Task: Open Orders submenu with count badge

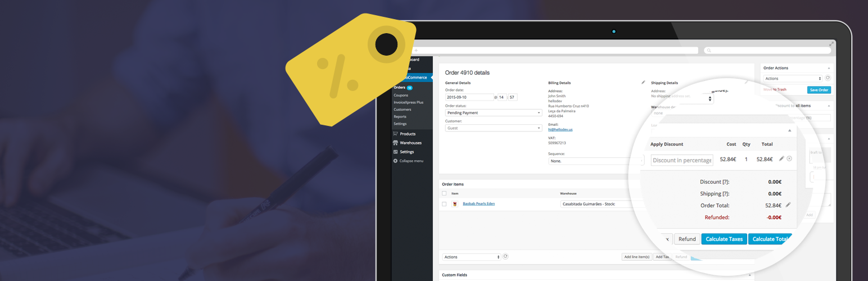Action: [403, 88]
